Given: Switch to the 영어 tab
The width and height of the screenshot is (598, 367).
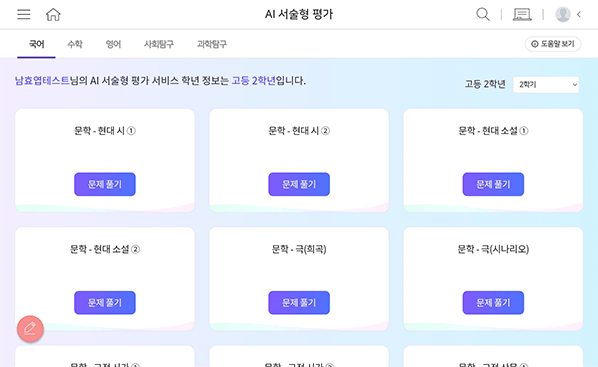Looking at the screenshot, I should click(x=113, y=44).
